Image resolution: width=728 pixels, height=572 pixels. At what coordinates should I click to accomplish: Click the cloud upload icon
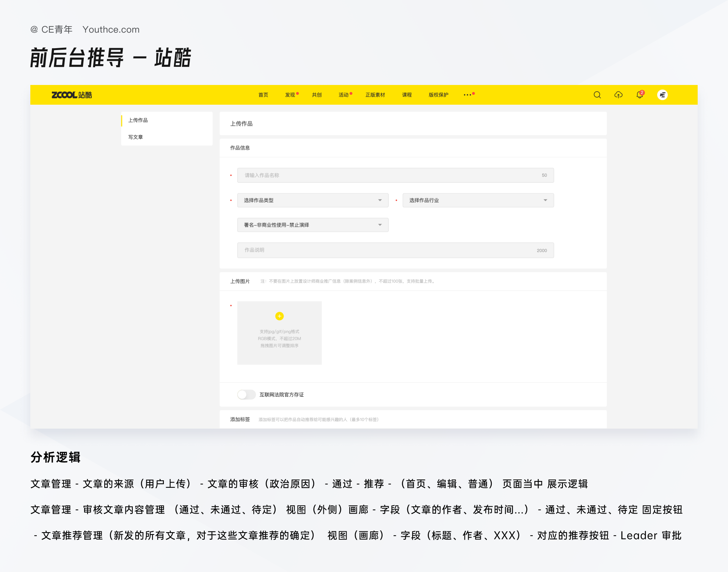click(618, 95)
